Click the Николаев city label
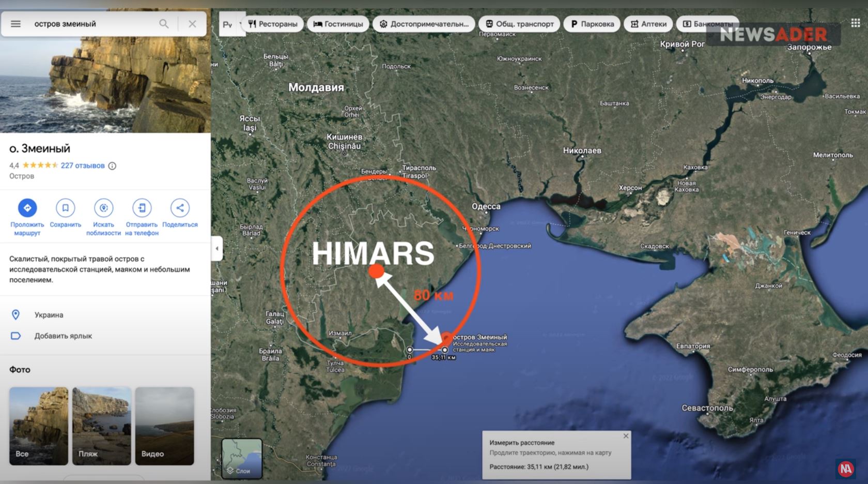This screenshot has height=484, width=868. (582, 150)
